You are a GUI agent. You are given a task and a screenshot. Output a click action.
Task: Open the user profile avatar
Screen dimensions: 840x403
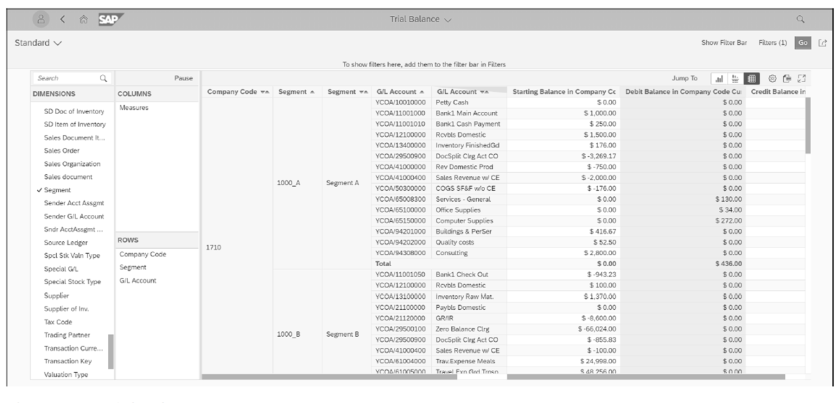coord(42,19)
